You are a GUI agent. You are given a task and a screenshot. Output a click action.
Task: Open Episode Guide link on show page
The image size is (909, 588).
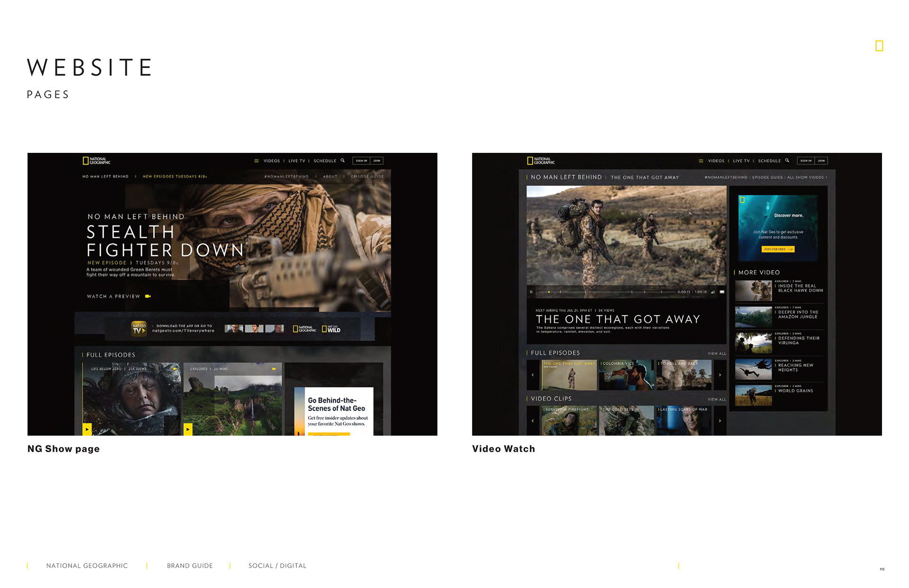[x=367, y=177]
